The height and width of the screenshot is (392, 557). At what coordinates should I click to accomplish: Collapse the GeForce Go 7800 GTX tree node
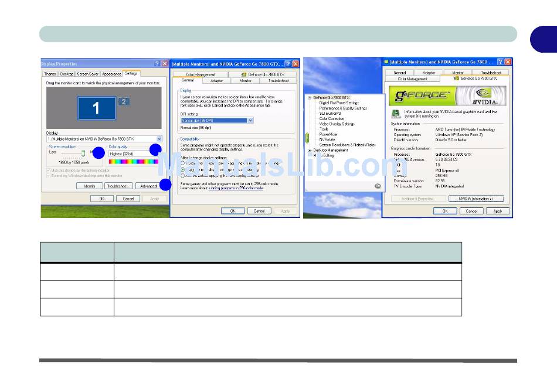click(310, 98)
